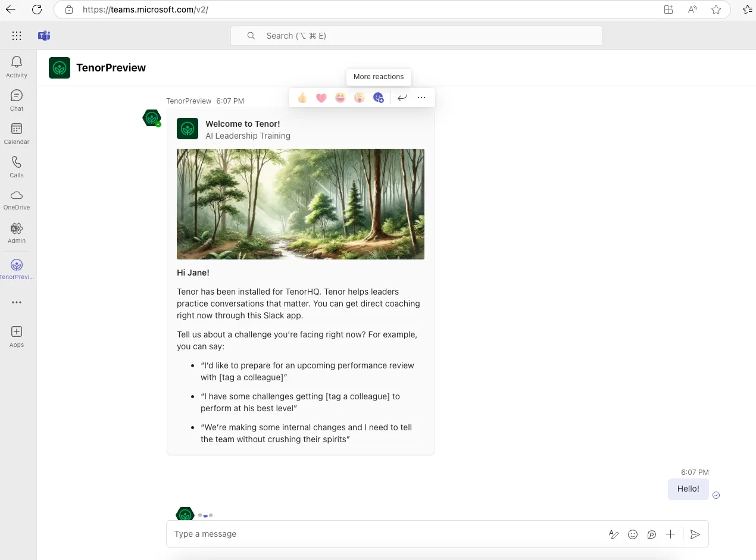The image size is (756, 560).
Task: Click the "AI Leadership Training" subtitle
Action: [x=248, y=136]
